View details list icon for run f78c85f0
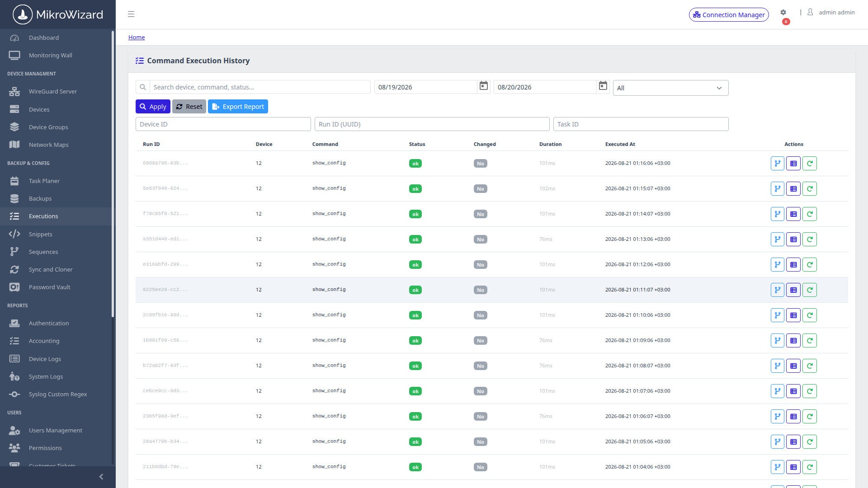 [793, 214]
